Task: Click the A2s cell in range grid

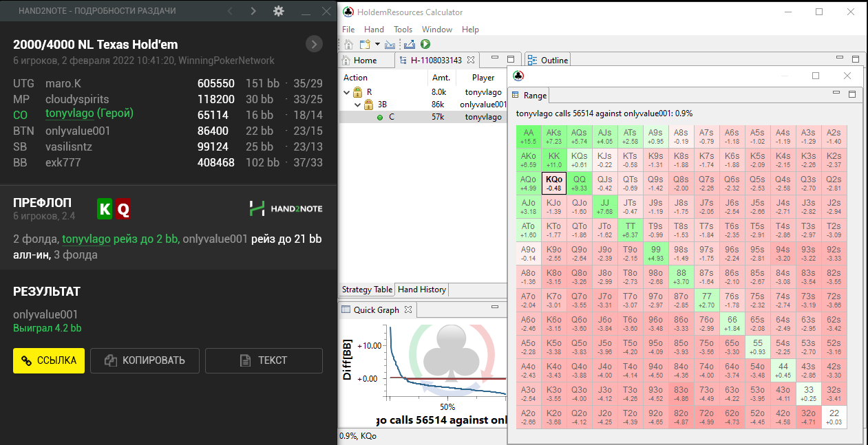Action: click(834, 136)
